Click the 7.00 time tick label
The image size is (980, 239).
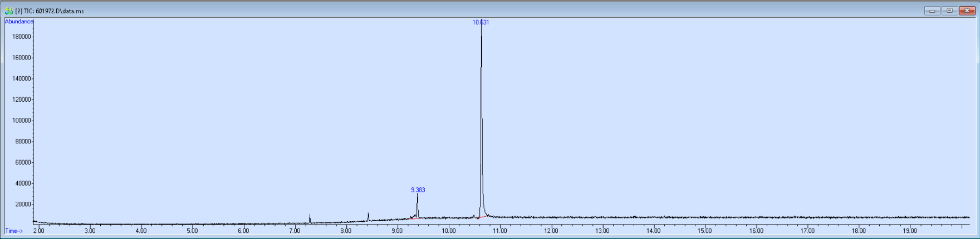[x=295, y=231]
